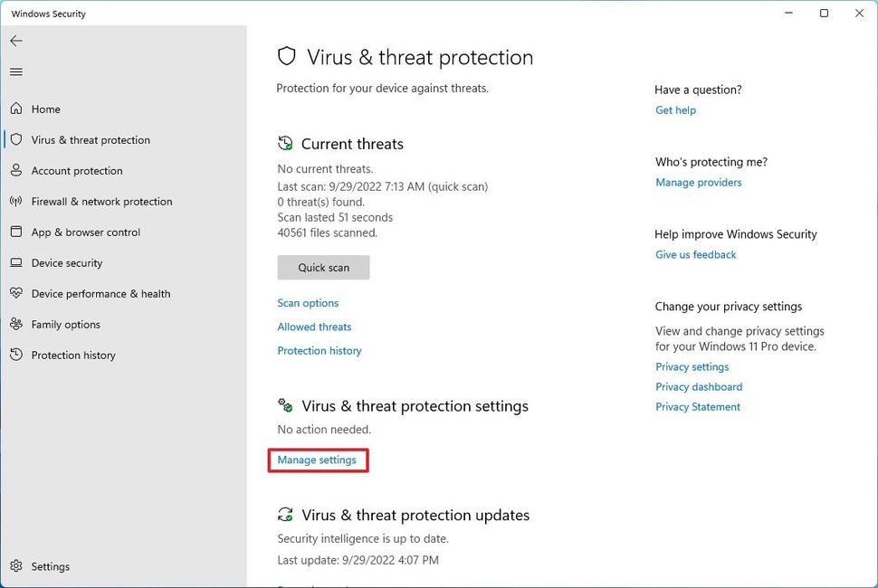This screenshot has height=588, width=878.
Task: Open Device security
Action: (67, 262)
